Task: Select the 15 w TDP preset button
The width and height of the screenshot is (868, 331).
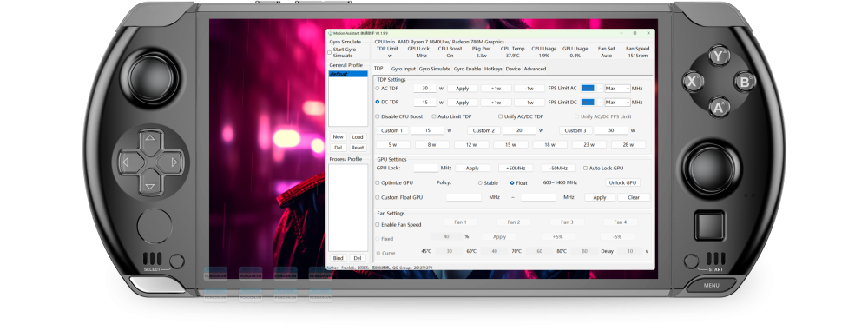Action: coord(511,145)
